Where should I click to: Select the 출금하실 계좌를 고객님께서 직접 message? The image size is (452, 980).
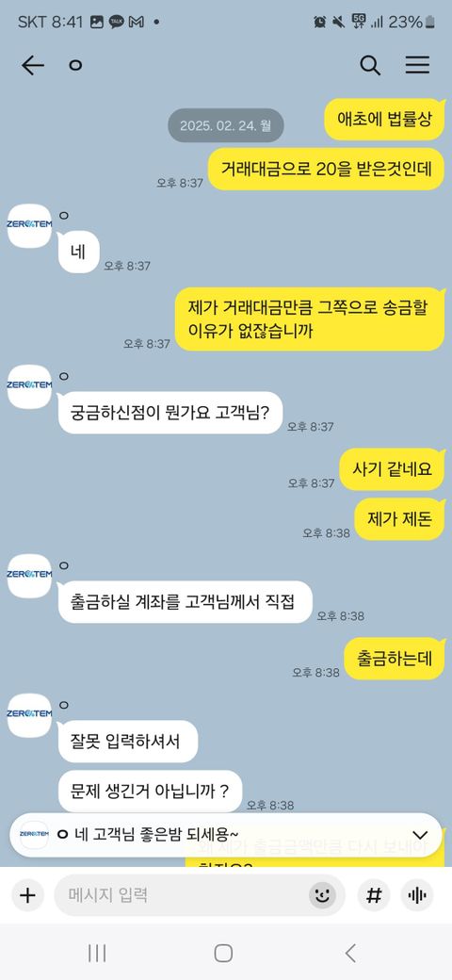click(185, 602)
